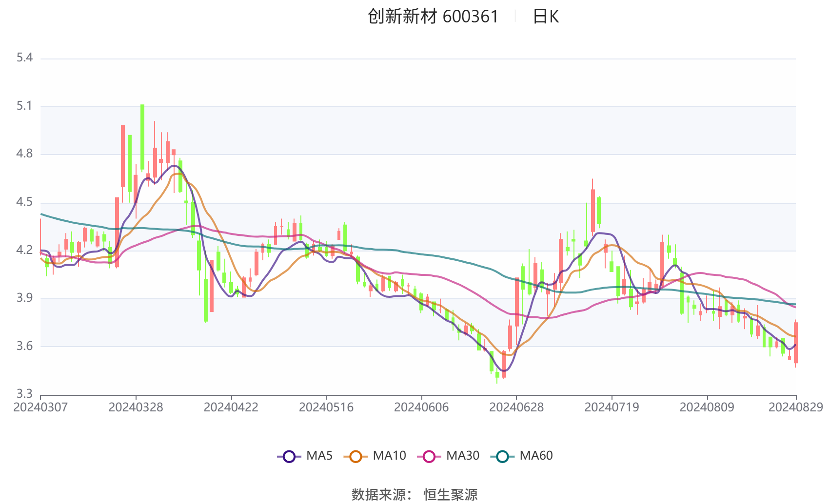Click the 5.4 price axis label
The height and width of the screenshot is (504, 829).
pyautogui.click(x=24, y=58)
